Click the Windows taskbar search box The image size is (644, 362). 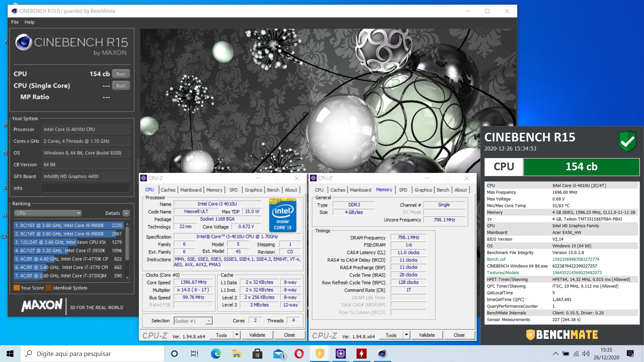tap(92, 354)
